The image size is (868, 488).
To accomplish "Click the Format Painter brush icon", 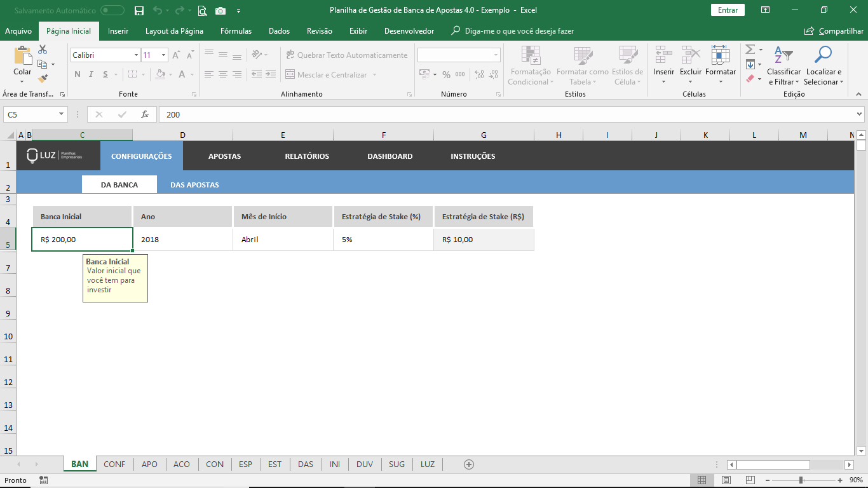I will tap(43, 79).
